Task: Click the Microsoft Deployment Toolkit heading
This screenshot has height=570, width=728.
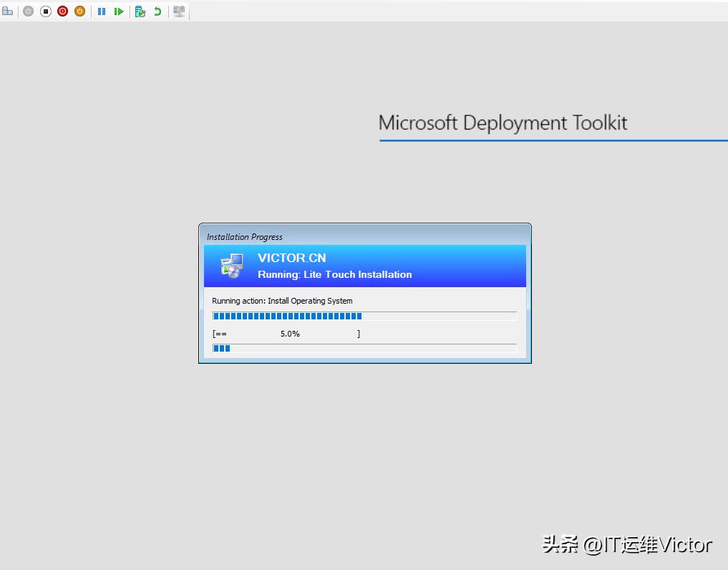Action: pyautogui.click(x=503, y=122)
